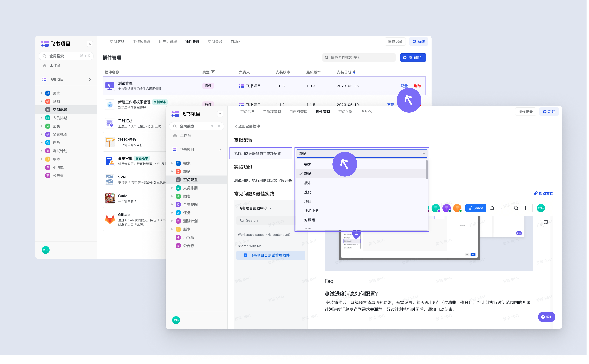The width and height of the screenshot is (589, 364).
Task: Select 迭代 in the dropdown list
Action: click(361, 192)
